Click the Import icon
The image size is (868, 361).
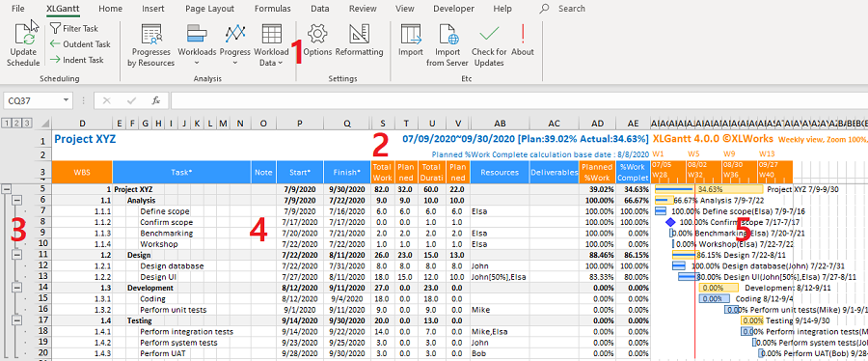coord(411,35)
